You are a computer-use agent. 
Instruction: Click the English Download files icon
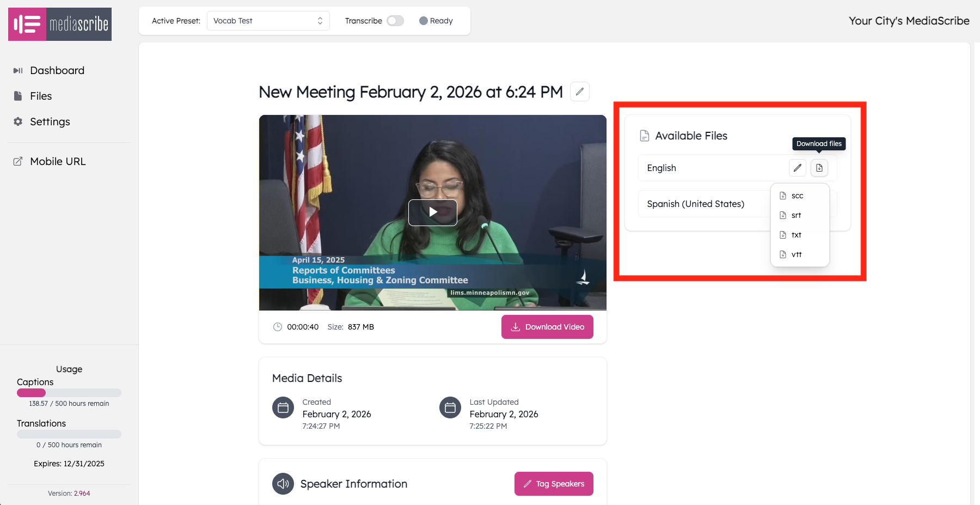click(819, 168)
